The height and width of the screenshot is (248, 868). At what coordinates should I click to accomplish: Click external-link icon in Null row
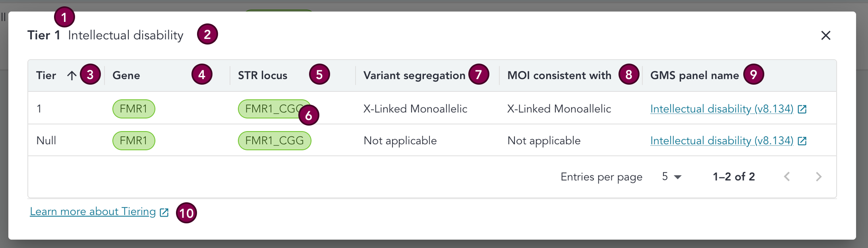click(x=802, y=141)
